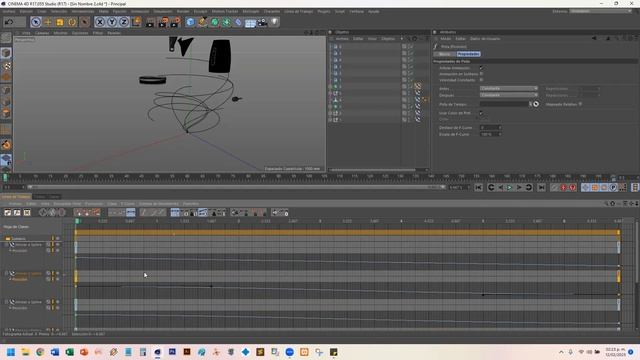This screenshot has height=360, width=640.
Task: Open the layout dropdown at top right
Action: [x=600, y=11]
